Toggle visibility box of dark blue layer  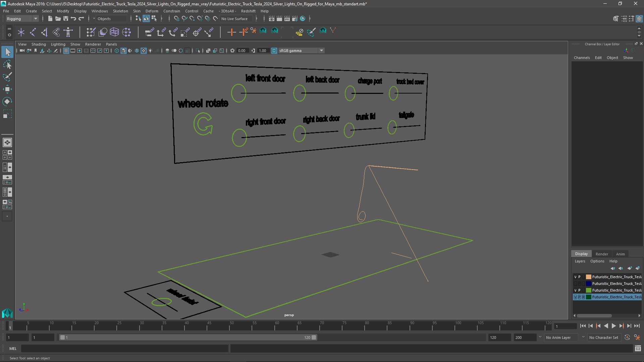575,284
